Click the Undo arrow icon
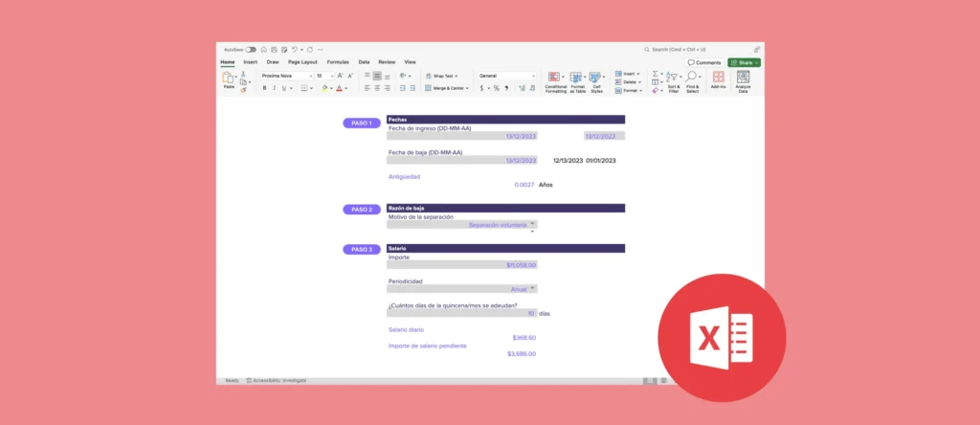The width and height of the screenshot is (980, 425). pyautogui.click(x=296, y=49)
